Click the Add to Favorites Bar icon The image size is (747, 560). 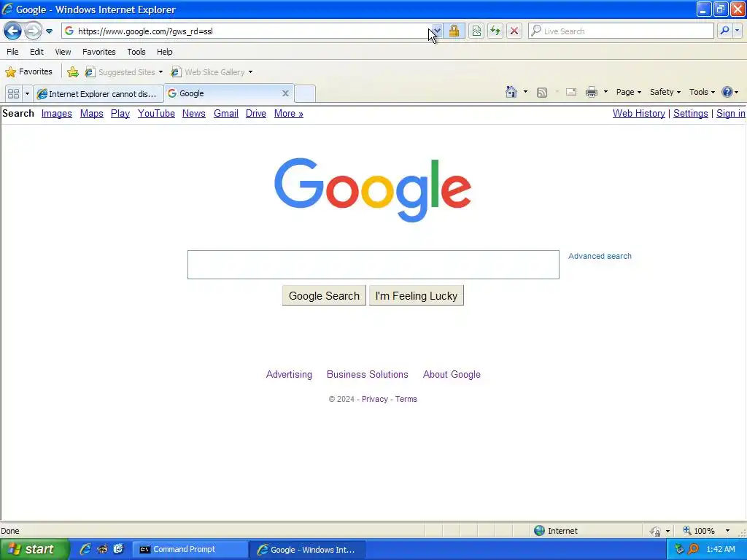[x=73, y=72]
